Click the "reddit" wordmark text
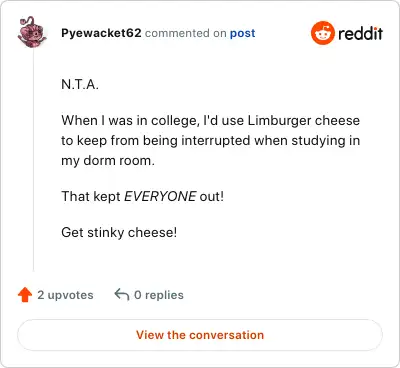Screen dimensions: 400x368 point(360,33)
